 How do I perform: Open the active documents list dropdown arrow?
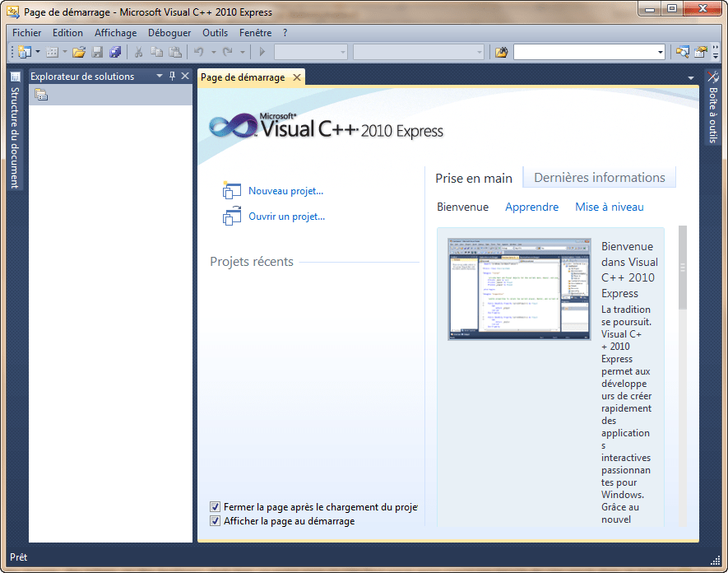(691, 78)
